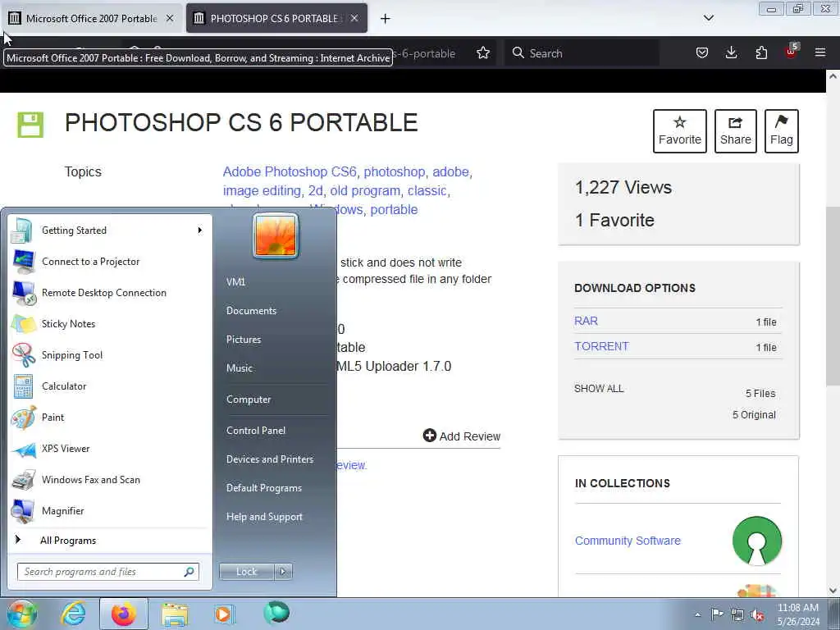Close the Microsoft Office 2007 Portable tab
Image resolution: width=840 pixels, height=630 pixels.
click(169, 18)
